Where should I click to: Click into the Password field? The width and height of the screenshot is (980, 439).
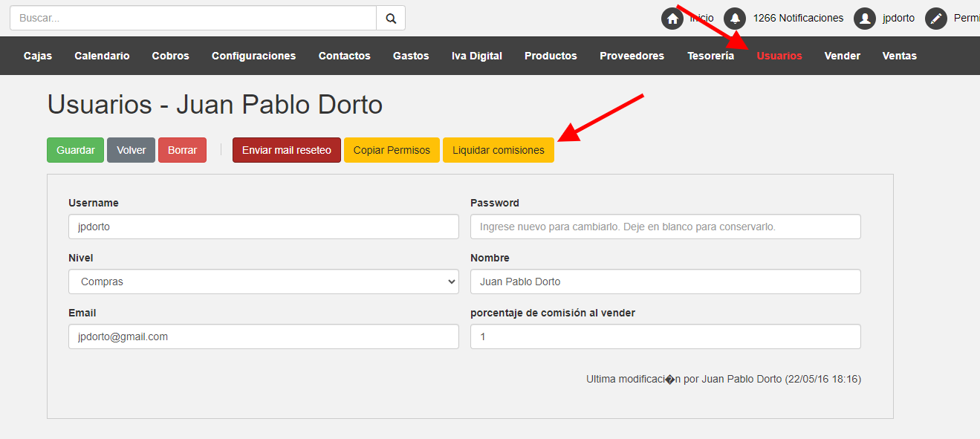pos(665,227)
